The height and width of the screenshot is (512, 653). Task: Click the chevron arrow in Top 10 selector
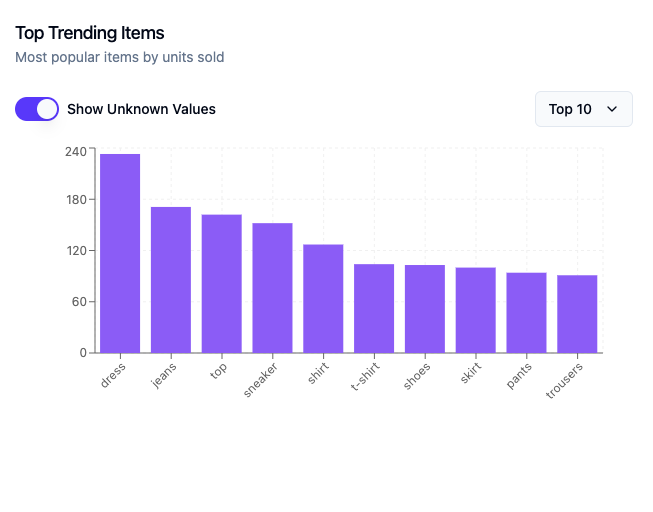pyautogui.click(x=612, y=109)
